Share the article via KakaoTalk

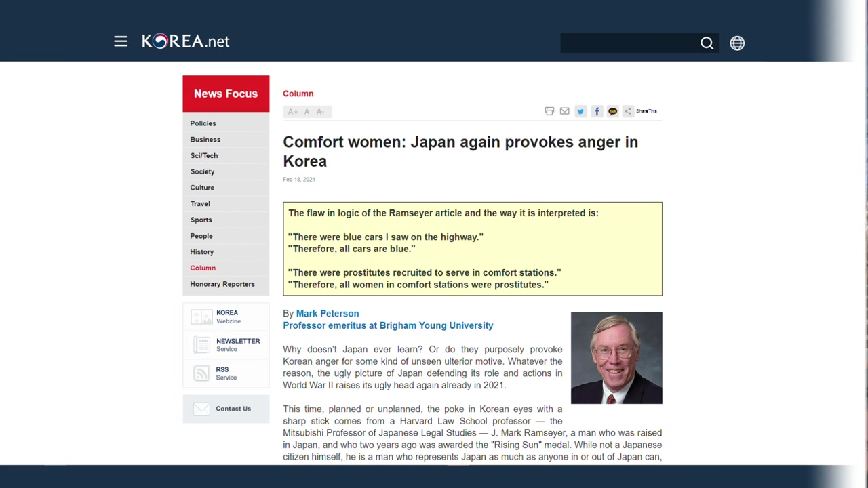(x=612, y=111)
